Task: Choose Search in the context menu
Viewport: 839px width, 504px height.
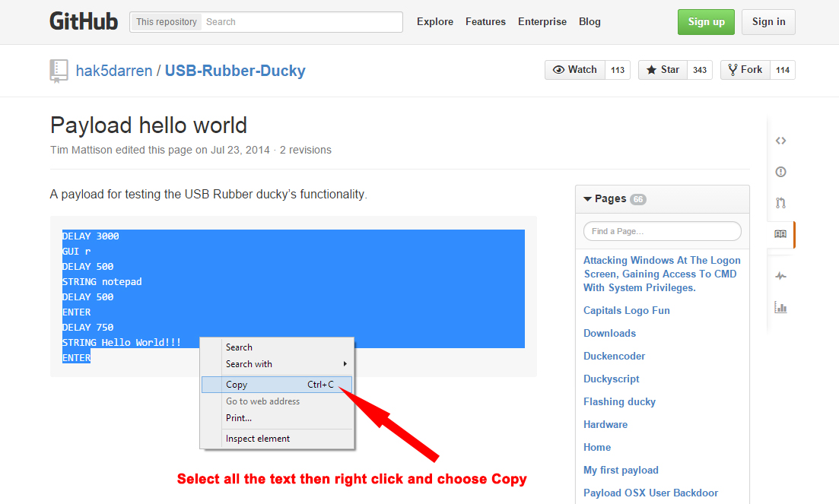Action: 277,347
